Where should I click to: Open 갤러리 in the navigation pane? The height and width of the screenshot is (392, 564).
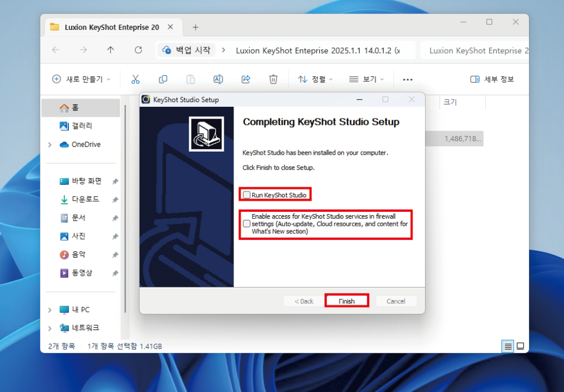tap(81, 126)
